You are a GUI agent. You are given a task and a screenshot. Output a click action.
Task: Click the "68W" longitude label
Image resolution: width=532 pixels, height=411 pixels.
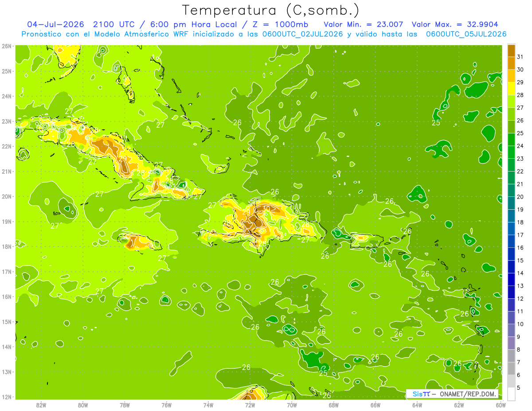pos(334,405)
